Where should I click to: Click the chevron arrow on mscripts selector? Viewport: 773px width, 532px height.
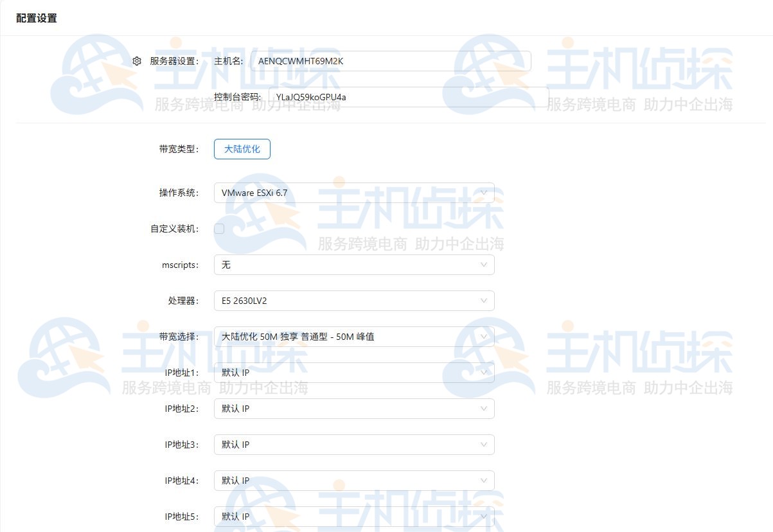[484, 264]
